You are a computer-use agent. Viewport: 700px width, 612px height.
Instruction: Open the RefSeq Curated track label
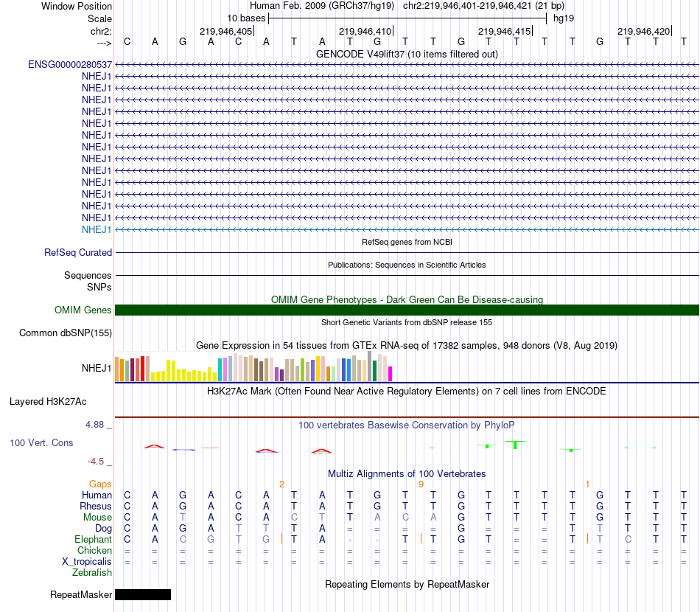[78, 252]
